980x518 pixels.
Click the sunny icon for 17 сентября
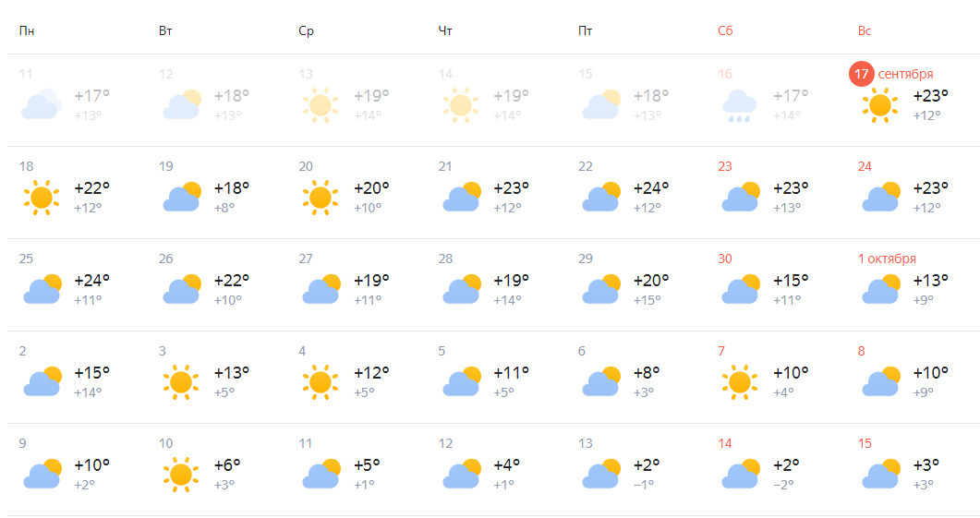(880, 105)
